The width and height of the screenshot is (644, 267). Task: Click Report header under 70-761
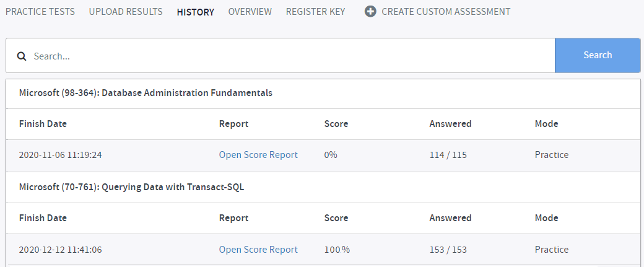pyautogui.click(x=233, y=217)
